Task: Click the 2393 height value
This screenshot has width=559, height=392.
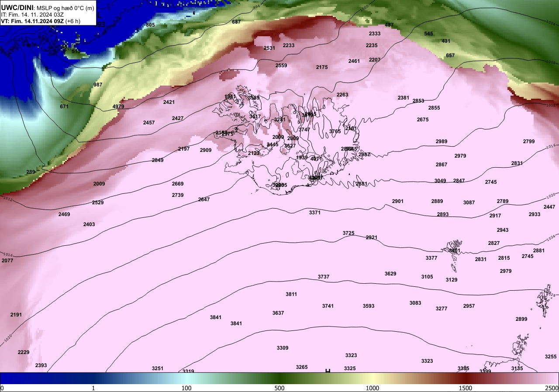Action: (x=41, y=365)
